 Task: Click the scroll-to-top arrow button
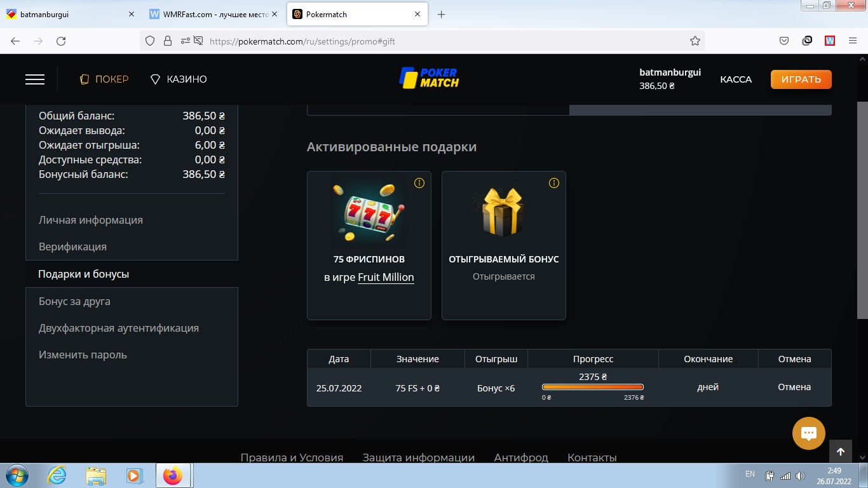pyautogui.click(x=841, y=452)
